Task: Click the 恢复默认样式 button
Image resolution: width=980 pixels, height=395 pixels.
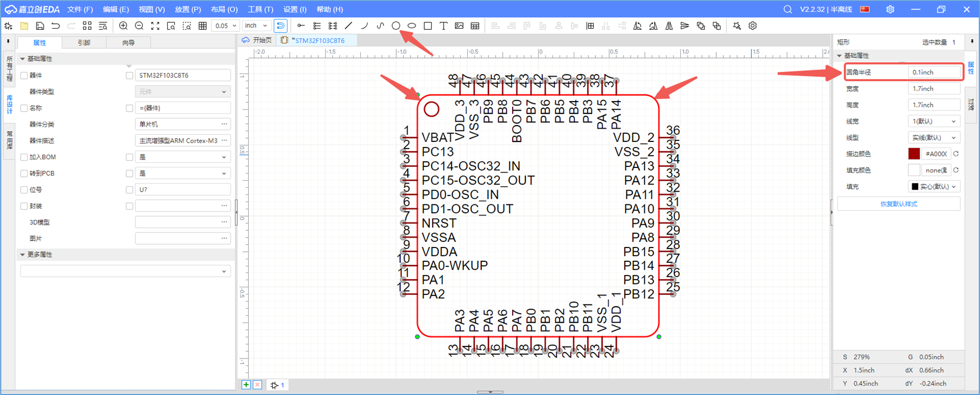Action: [x=898, y=204]
